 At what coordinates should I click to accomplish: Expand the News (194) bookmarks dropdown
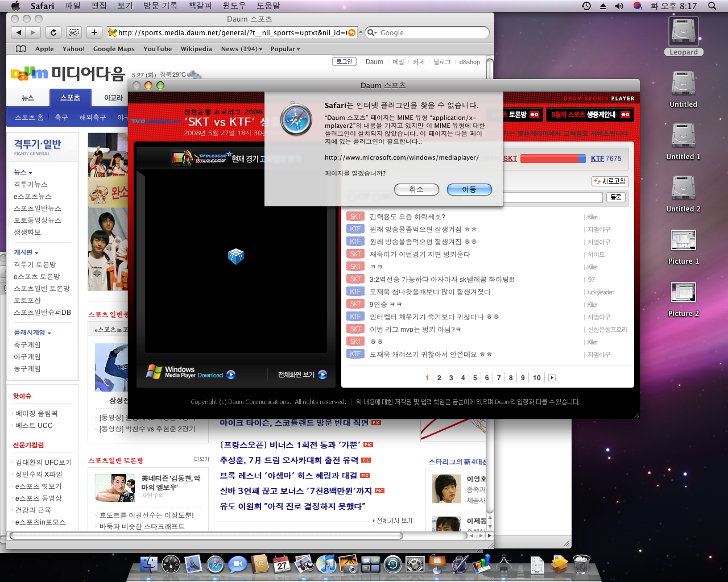[x=242, y=49]
